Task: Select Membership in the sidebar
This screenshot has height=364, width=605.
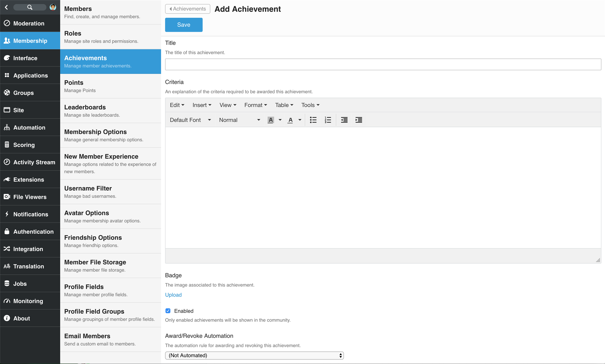Action: [30, 41]
